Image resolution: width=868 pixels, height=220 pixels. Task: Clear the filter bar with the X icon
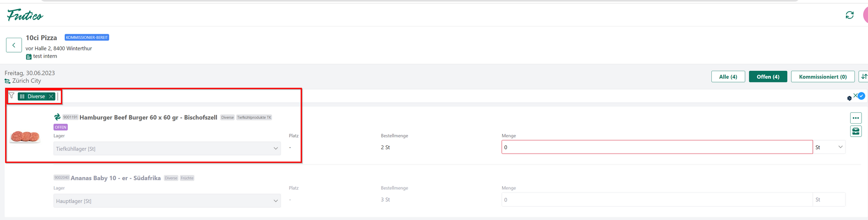(855, 95)
